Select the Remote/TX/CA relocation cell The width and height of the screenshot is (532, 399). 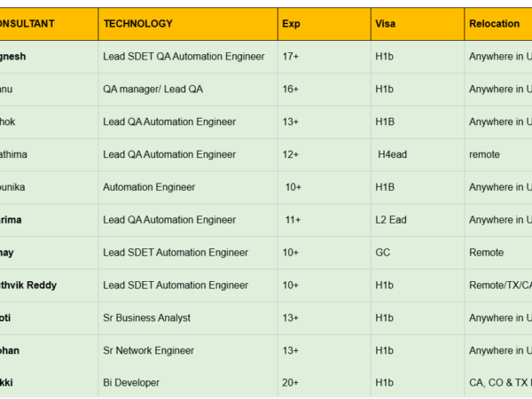tap(500, 286)
